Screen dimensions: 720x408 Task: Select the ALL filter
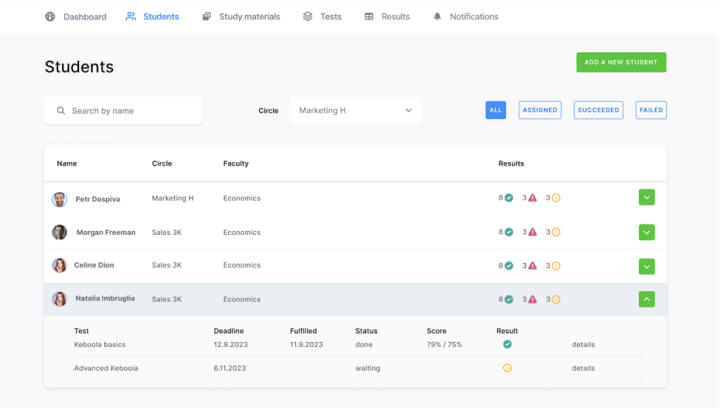click(x=496, y=110)
